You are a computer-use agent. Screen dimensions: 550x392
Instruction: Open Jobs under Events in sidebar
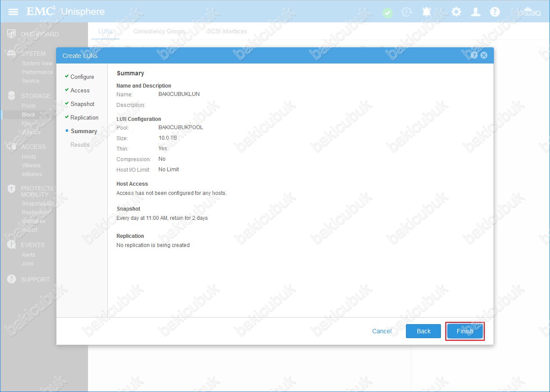(x=28, y=264)
